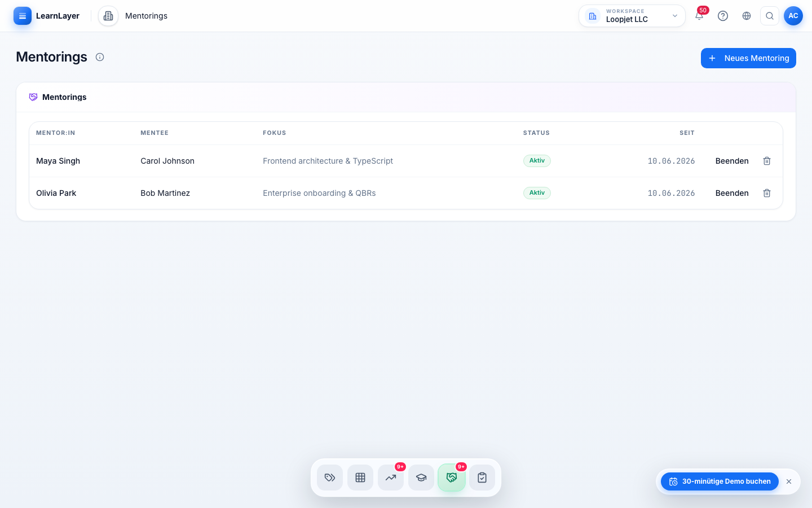Viewport: 812px width, 508px height.
Task: Click the LearnLayer logo icon
Action: click(x=23, y=16)
